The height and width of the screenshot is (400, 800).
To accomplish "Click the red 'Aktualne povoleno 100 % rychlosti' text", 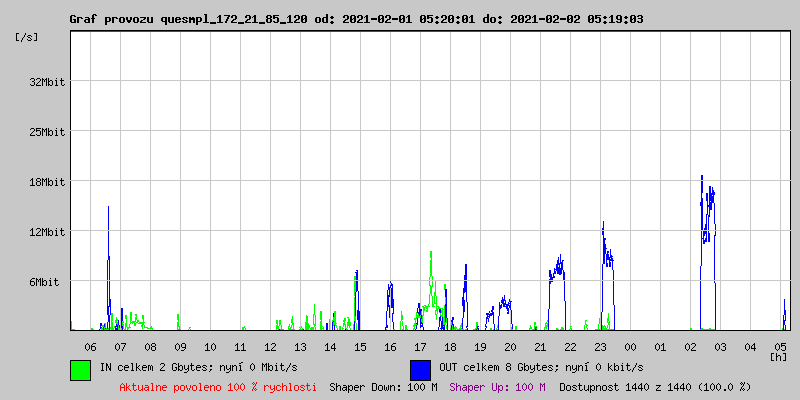I will click(x=218, y=386).
